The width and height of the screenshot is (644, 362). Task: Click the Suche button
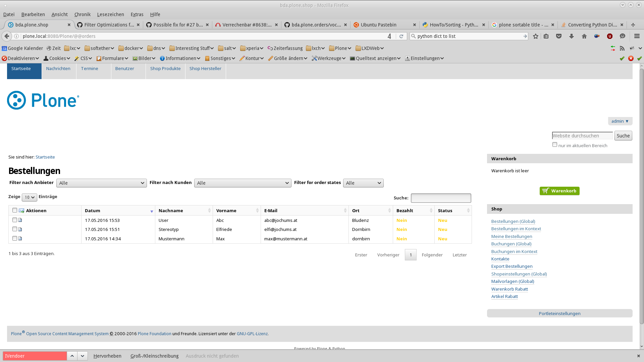(x=623, y=136)
